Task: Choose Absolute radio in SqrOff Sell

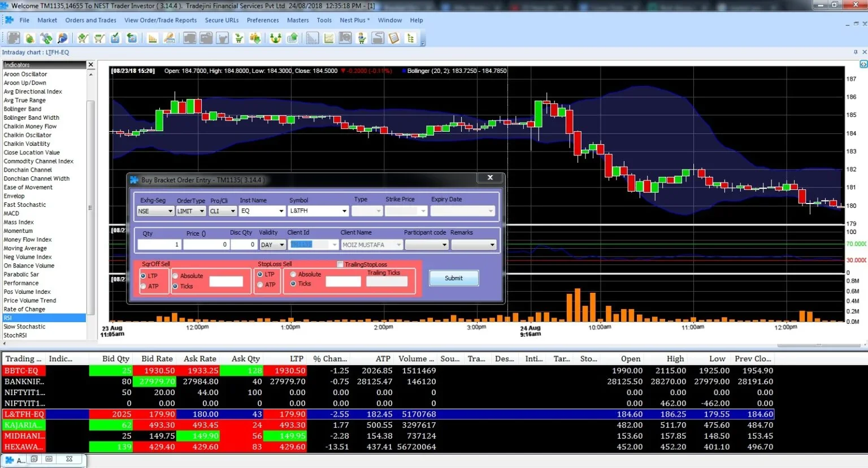Action: [175, 276]
